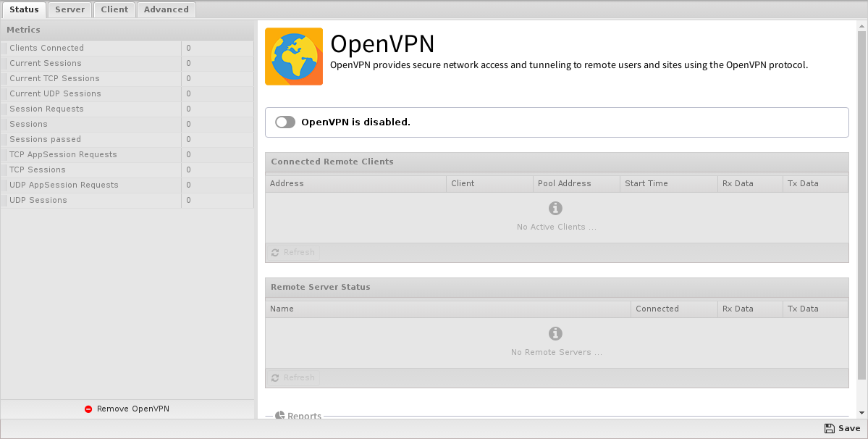Click the red Remove OpenVPN icon

88,409
